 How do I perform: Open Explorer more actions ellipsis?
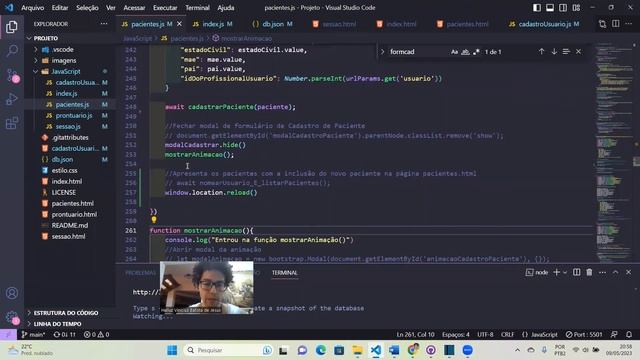click(x=104, y=24)
